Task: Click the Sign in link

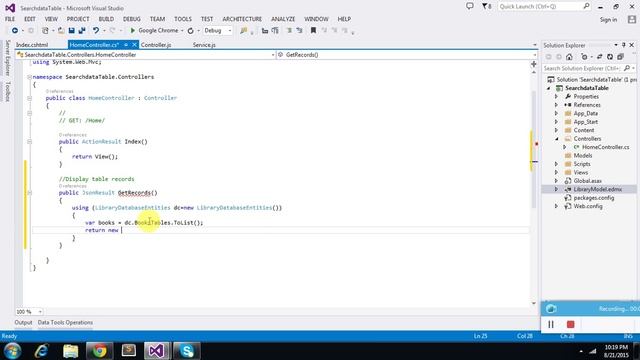Action: click(608, 20)
